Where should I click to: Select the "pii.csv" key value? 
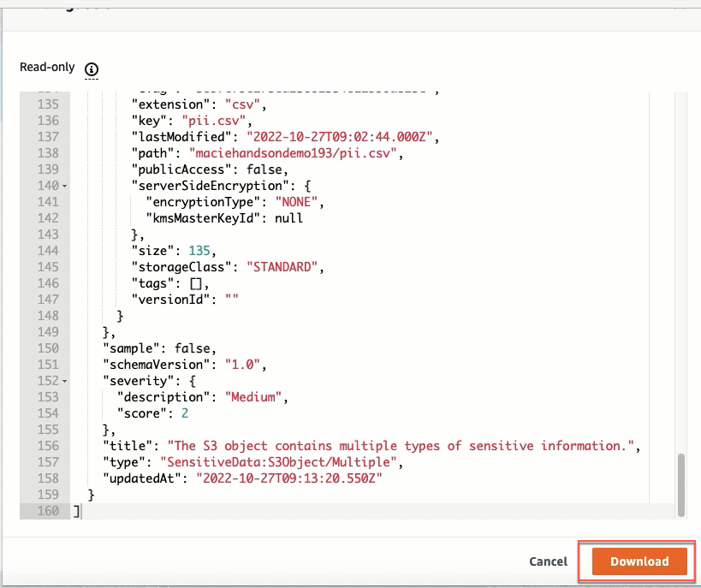(x=214, y=121)
